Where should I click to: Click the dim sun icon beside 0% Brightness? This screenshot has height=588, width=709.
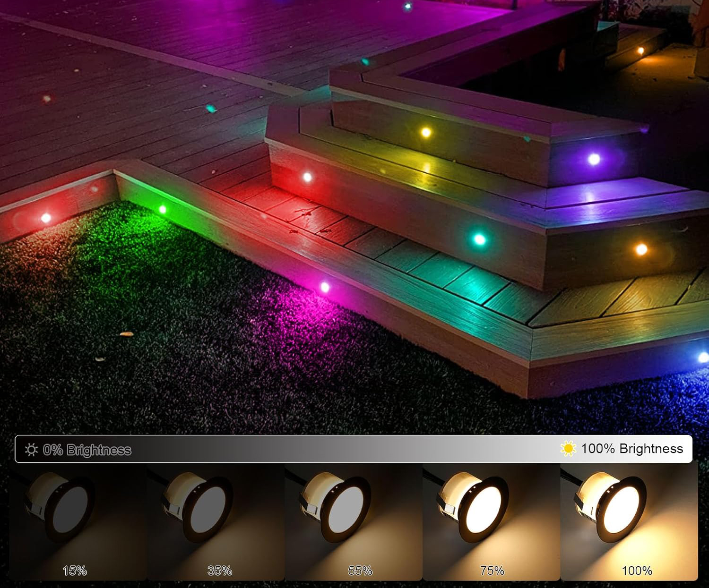[31, 450]
